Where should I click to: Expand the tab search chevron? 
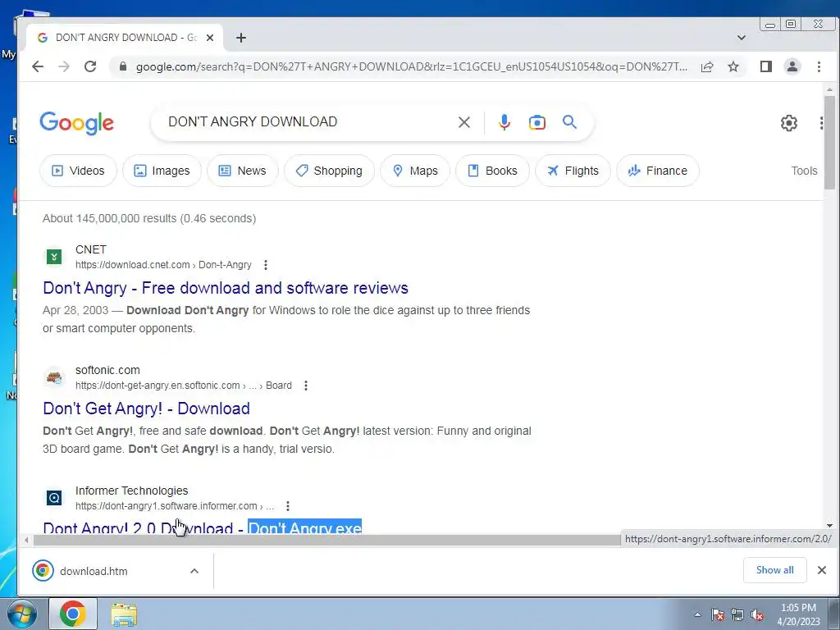[x=742, y=38]
